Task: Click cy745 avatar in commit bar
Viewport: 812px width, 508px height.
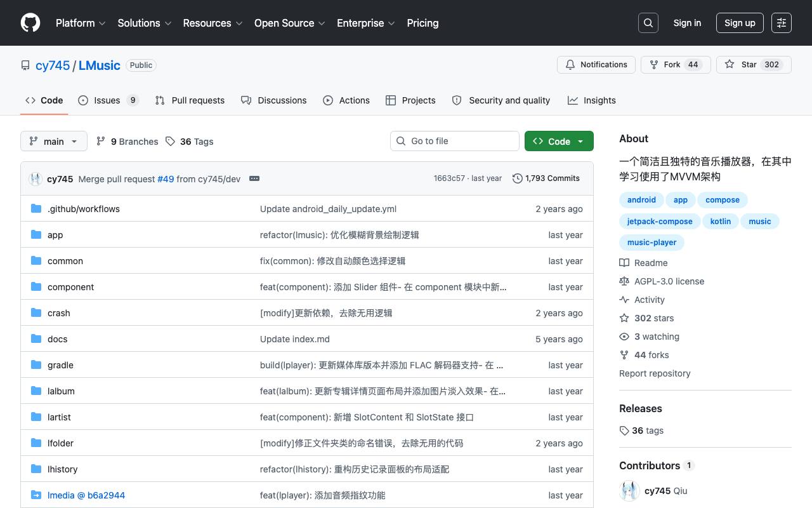Action: point(36,179)
